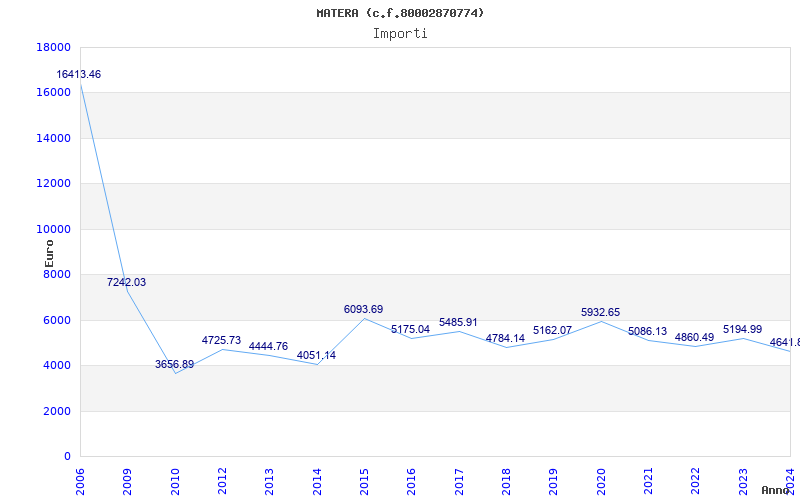Select the 4444.76 data label
Screen dimensions: 800x500
pyautogui.click(x=268, y=346)
